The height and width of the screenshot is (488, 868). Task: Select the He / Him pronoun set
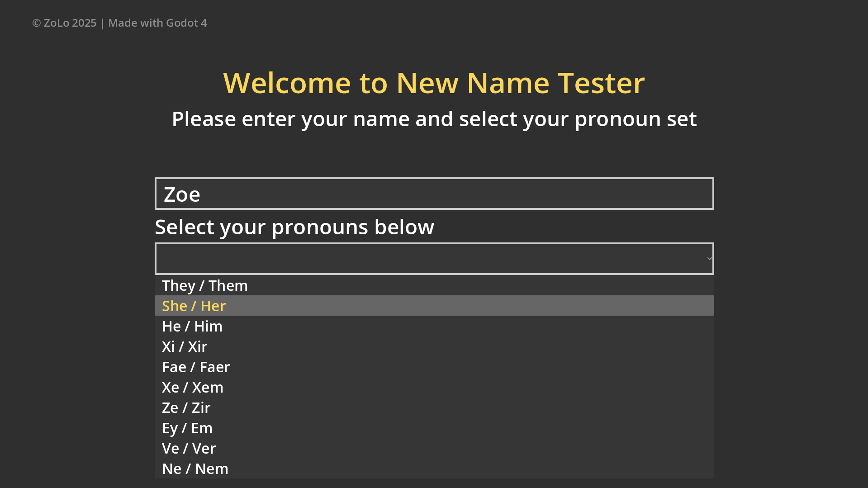[192, 326]
